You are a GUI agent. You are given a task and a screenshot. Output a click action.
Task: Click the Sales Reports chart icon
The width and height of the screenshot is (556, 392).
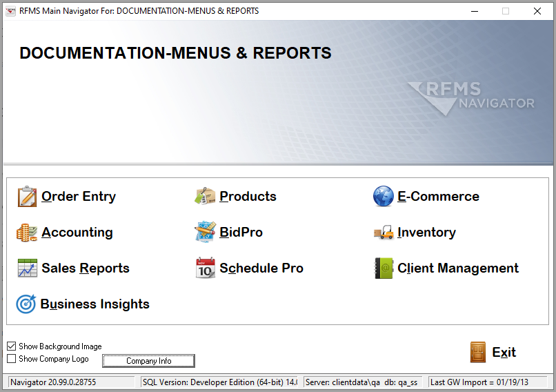tap(28, 268)
